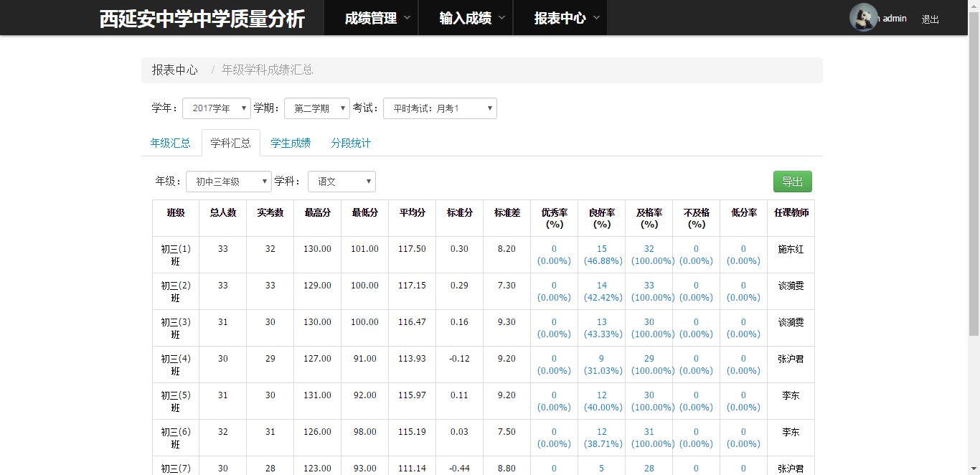This screenshot has width=980, height=475.
Task: Click 初三(1)班 良好率 value 15
Action: pyautogui.click(x=601, y=249)
